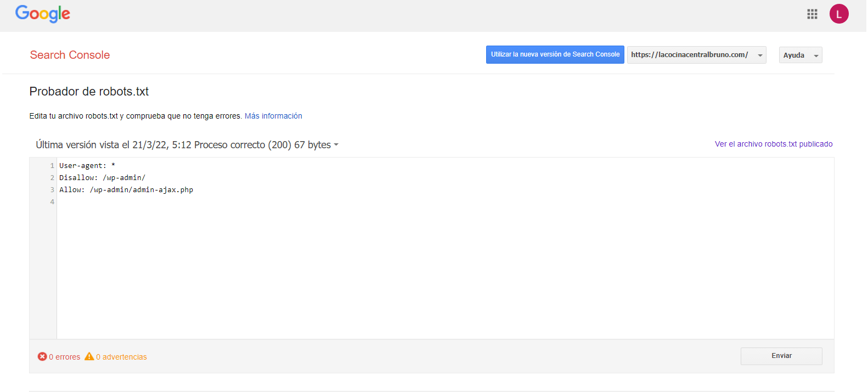This screenshot has width=868, height=392.
Task: Click the red errors circle icon
Action: 42,356
